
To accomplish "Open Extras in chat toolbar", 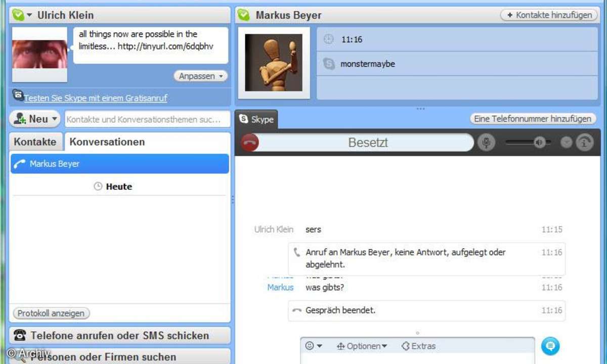I will [418, 346].
